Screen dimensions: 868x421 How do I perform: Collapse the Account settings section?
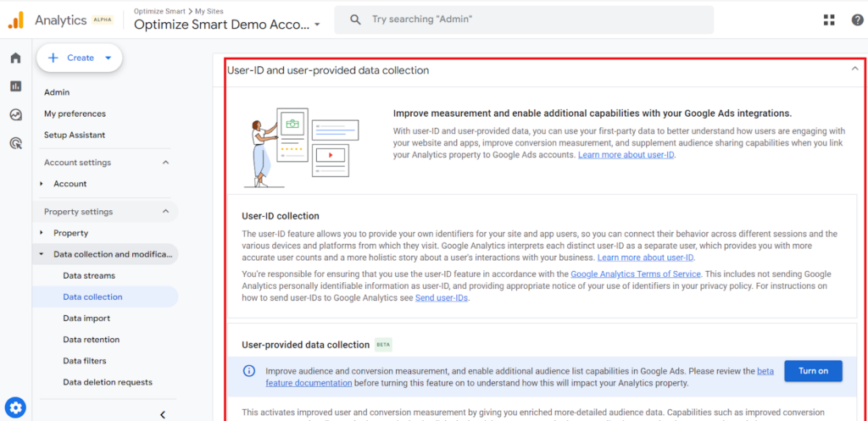click(x=165, y=163)
